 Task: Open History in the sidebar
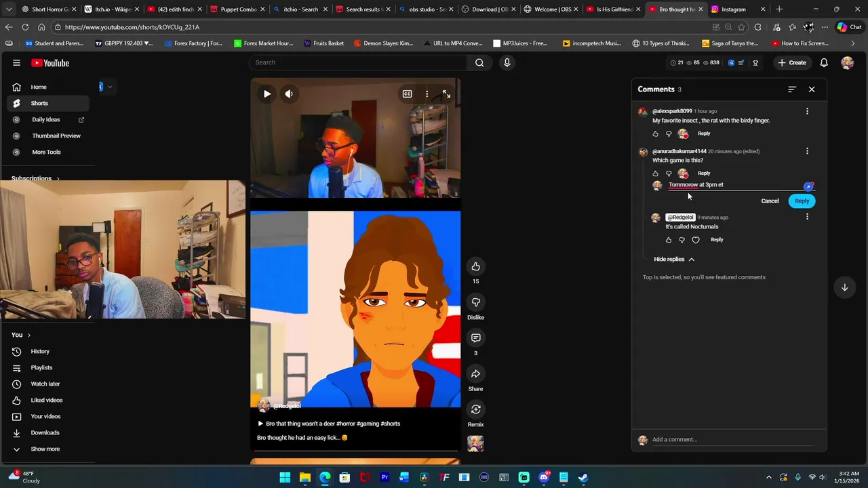pos(48,351)
